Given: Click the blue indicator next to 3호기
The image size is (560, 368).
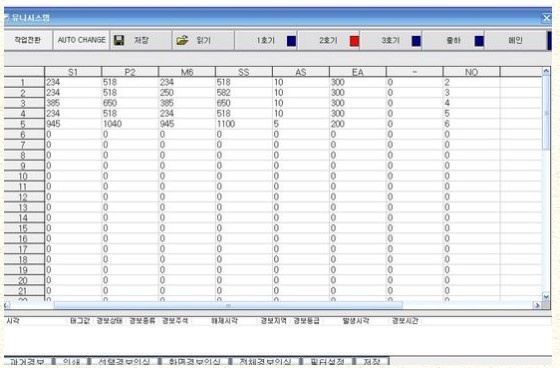Looking at the screenshot, I should click(x=416, y=41).
